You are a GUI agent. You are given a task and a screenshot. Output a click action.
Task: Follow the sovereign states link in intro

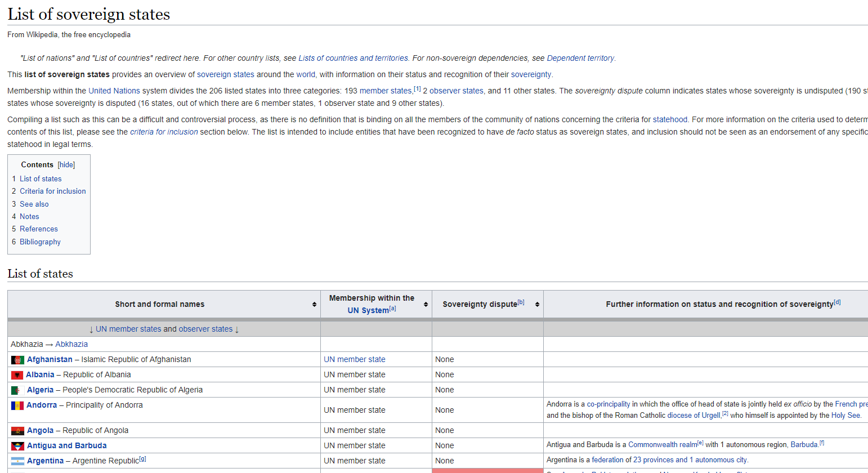coord(225,74)
